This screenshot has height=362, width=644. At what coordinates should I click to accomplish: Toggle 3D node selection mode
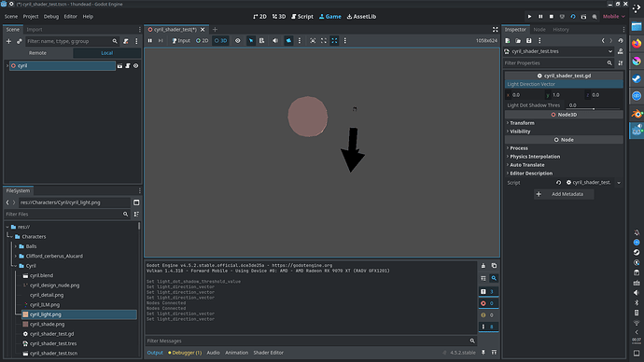[x=220, y=41]
